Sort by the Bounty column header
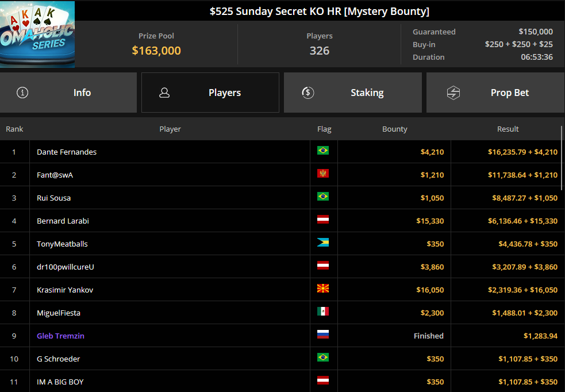This screenshot has height=392, width=565. pos(394,129)
